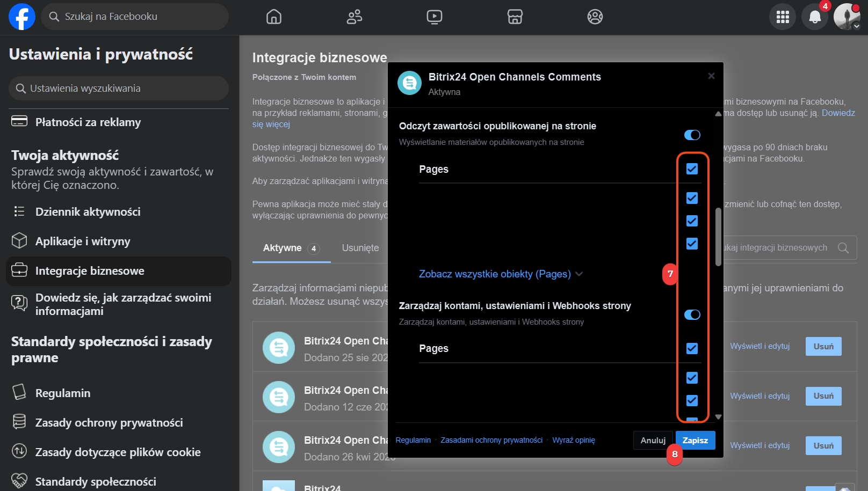The image size is (868, 491).
Task: Click the cookie policy icon
Action: click(x=19, y=451)
